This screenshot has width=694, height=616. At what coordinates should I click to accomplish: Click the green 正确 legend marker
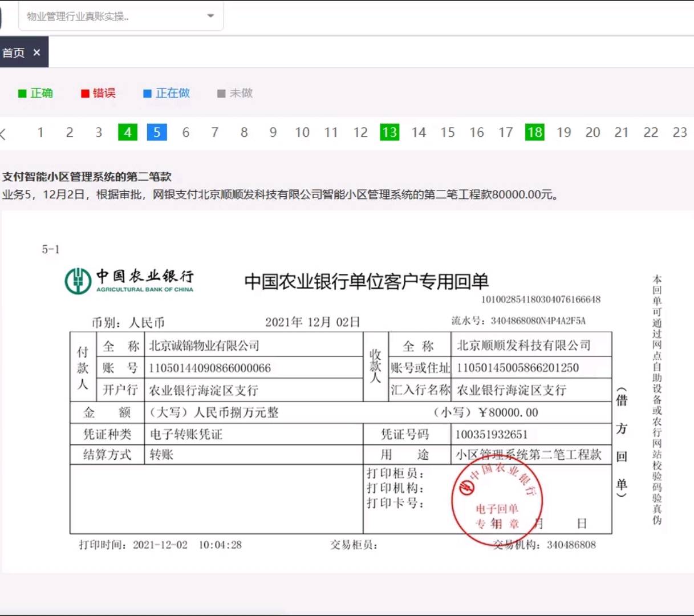click(22, 94)
